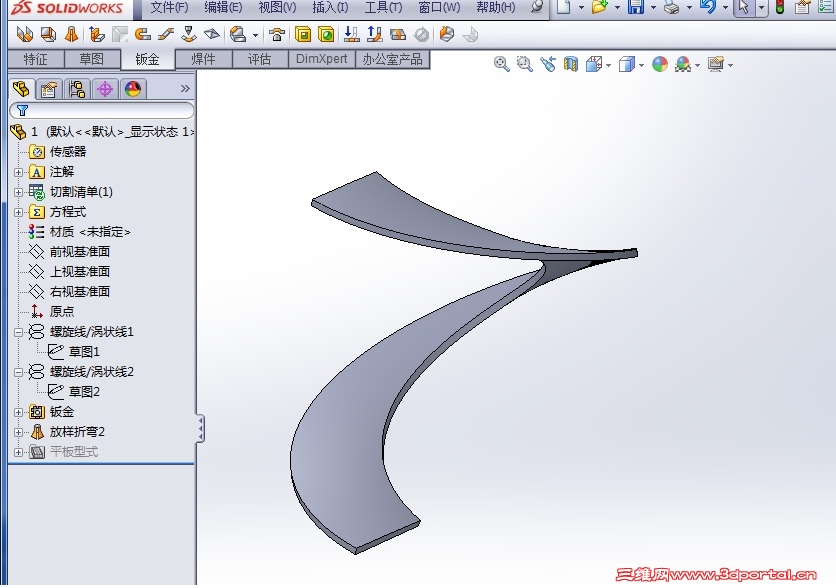This screenshot has width=836, height=588.
Task: Select the Lofted Bend tool icon
Action: (x=71, y=35)
